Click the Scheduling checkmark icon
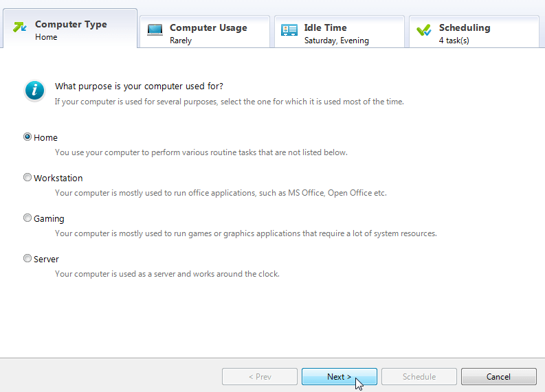The width and height of the screenshot is (545, 392). [x=424, y=30]
